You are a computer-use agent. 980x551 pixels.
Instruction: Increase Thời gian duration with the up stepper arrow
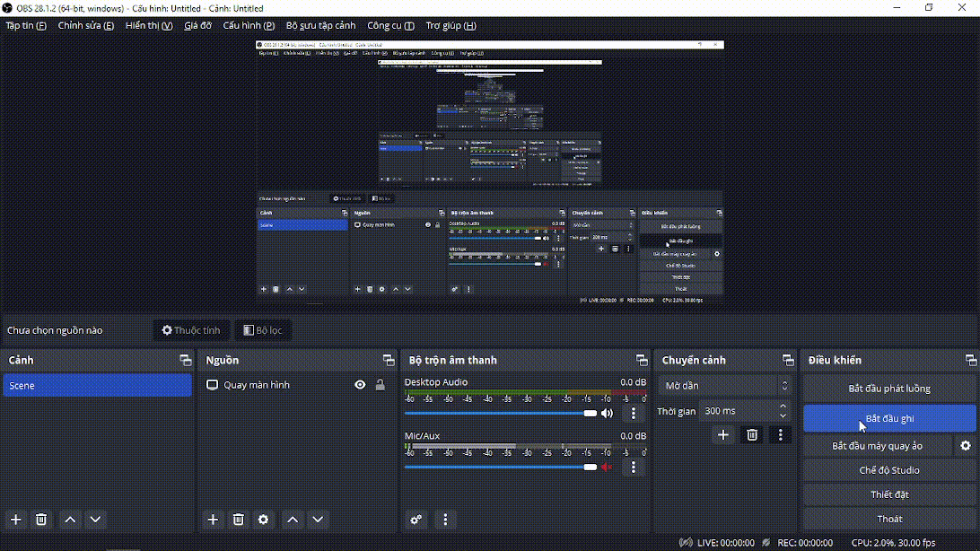click(x=783, y=407)
